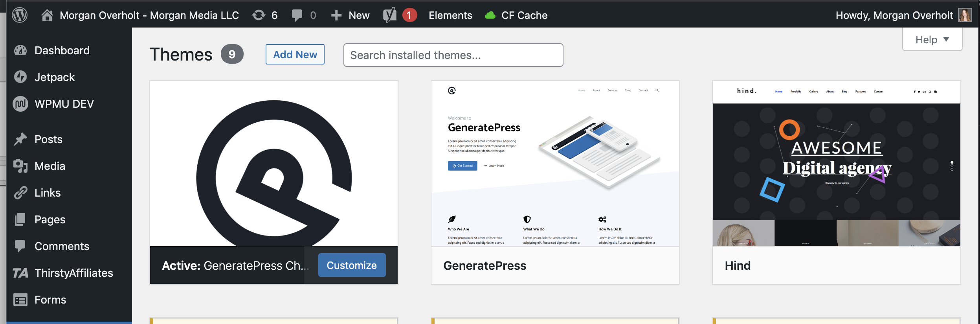The width and height of the screenshot is (980, 324).
Task: Click the red Yoast notification badge
Action: pyautogui.click(x=409, y=15)
